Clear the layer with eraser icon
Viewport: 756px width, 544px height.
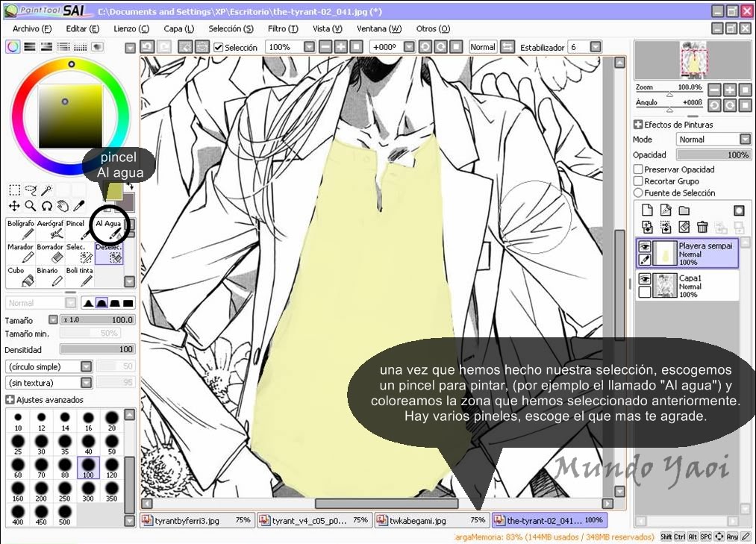[684, 227]
